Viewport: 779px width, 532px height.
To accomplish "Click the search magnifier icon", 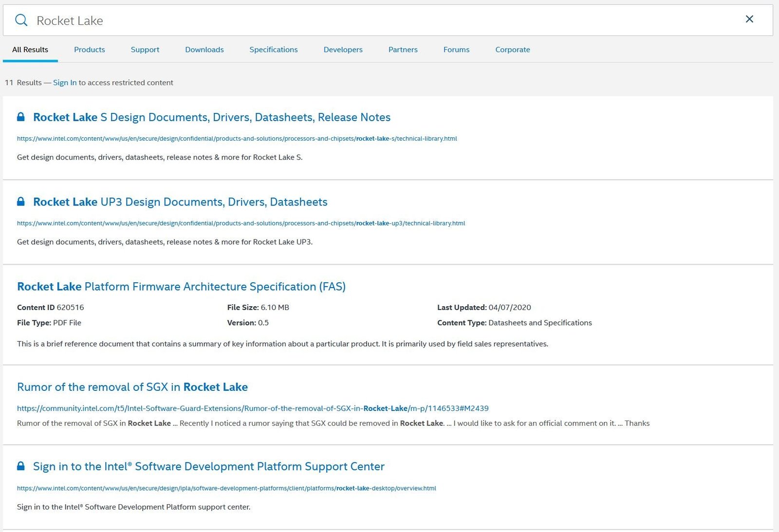I will (x=21, y=20).
